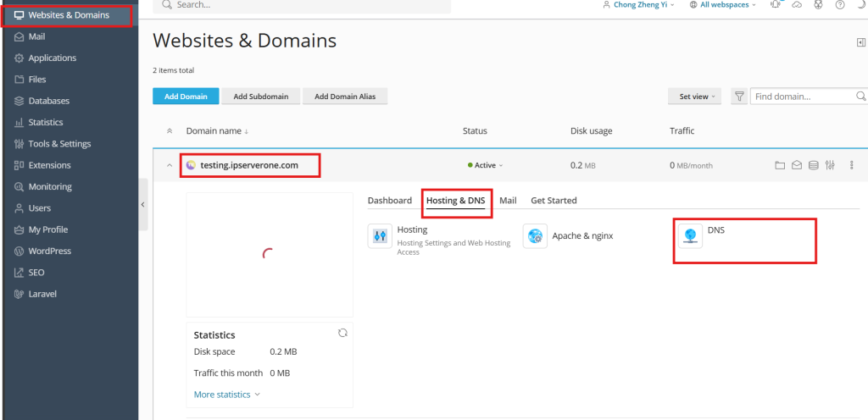The height and width of the screenshot is (420, 868).
Task: Select Mail in the left sidebar
Action: [36, 36]
